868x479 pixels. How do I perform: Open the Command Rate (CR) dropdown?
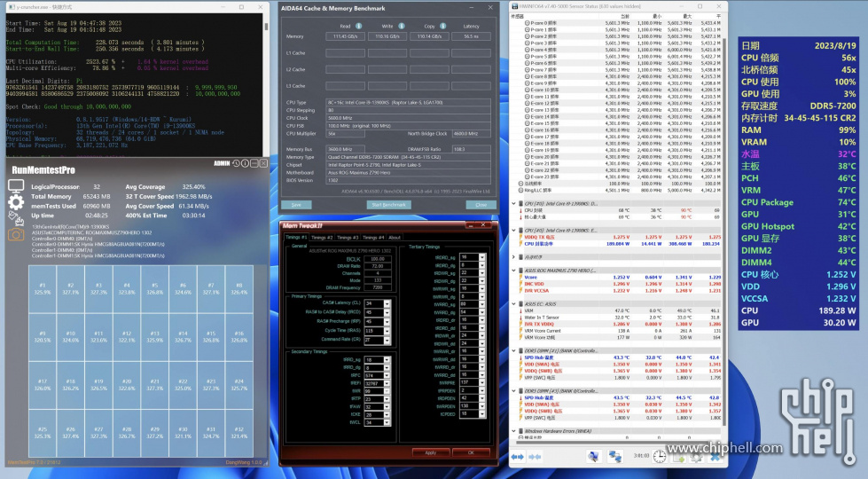coord(387,340)
